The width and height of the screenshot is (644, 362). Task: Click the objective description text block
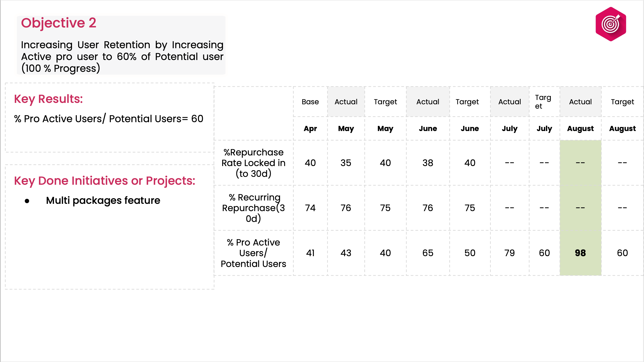122,56
